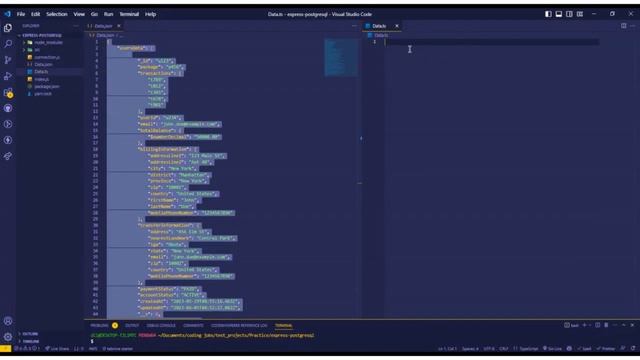
Task: Open the Accounts icon in activity bar
Action: coord(8,321)
